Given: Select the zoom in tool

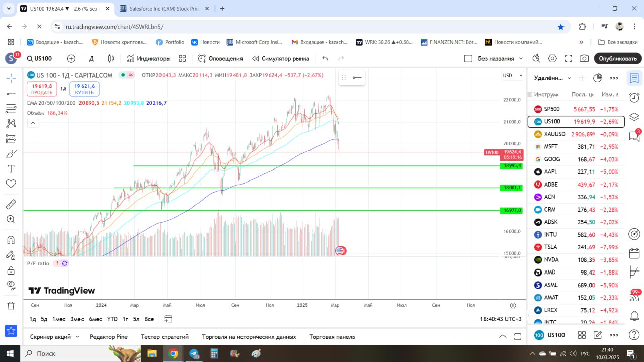Looking at the screenshot, I should tap(11, 219).
